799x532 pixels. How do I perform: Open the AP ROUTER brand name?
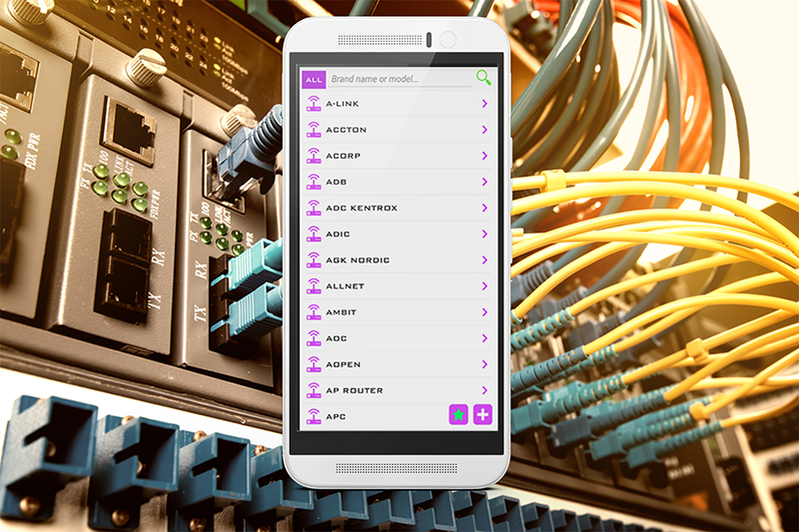355,390
